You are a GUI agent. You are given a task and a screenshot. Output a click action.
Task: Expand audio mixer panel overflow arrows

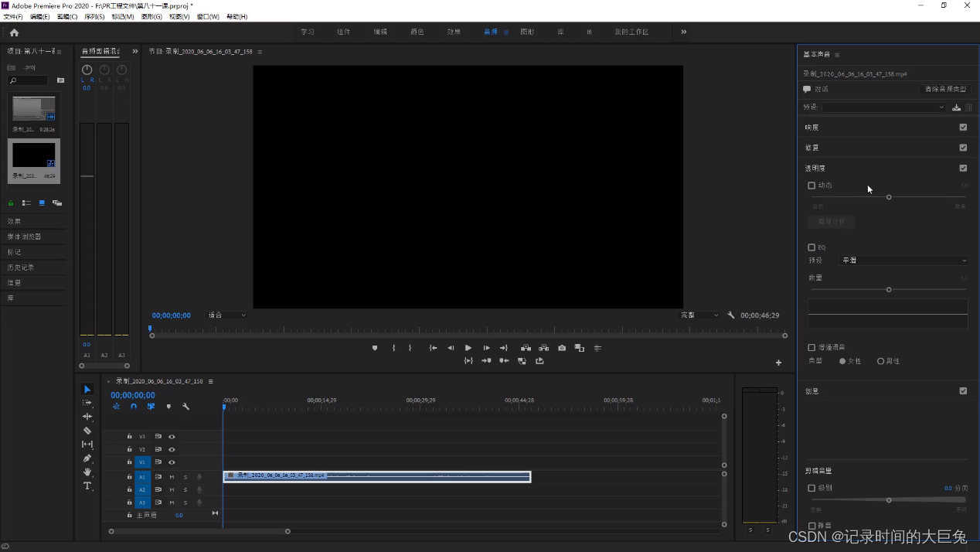pos(135,52)
